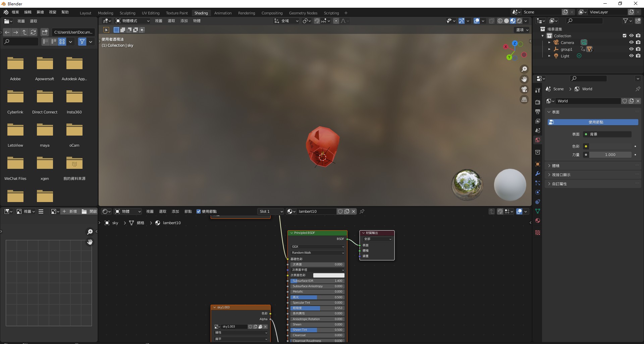
Task: Open World properties tab icon
Action: coord(538,140)
